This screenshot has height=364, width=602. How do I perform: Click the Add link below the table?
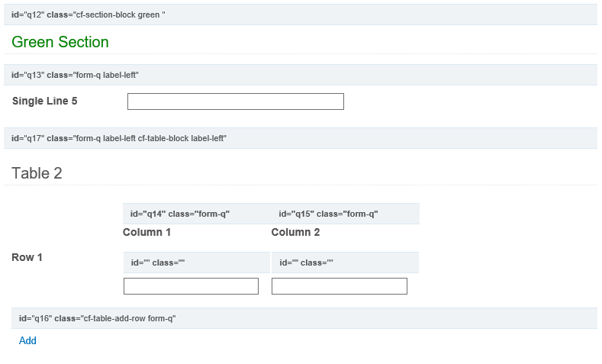(x=27, y=341)
